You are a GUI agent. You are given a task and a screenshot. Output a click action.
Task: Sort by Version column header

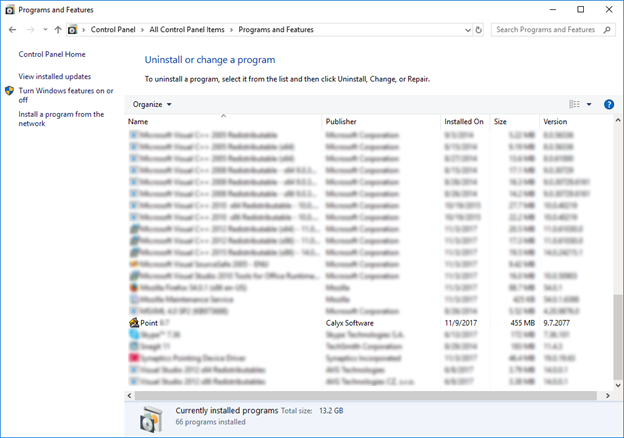[x=577, y=121]
